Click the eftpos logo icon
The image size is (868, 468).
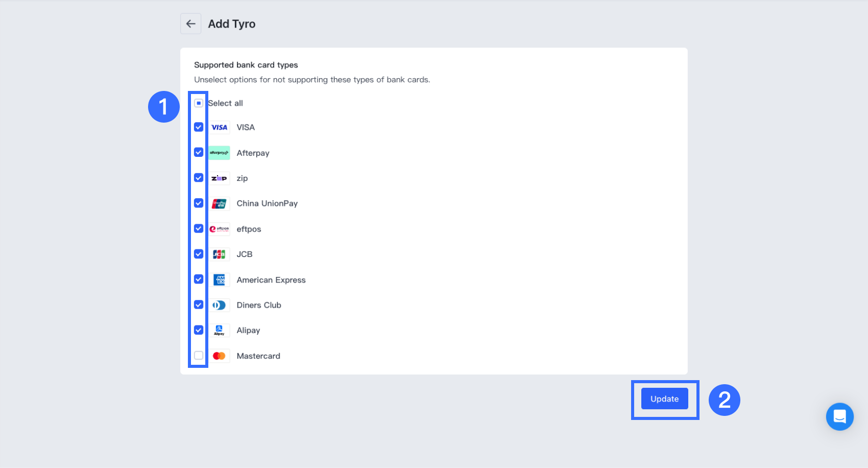220,229
